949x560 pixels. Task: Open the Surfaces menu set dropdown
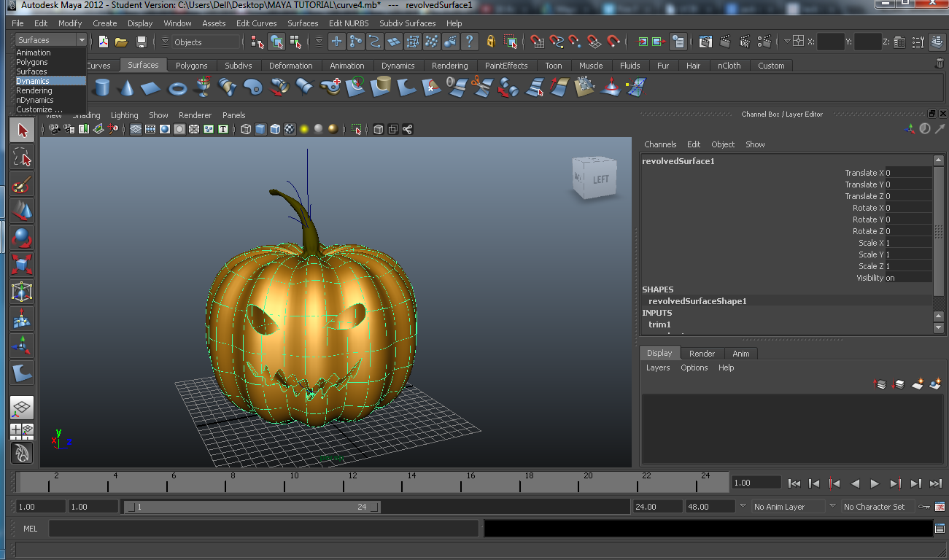tap(51, 40)
